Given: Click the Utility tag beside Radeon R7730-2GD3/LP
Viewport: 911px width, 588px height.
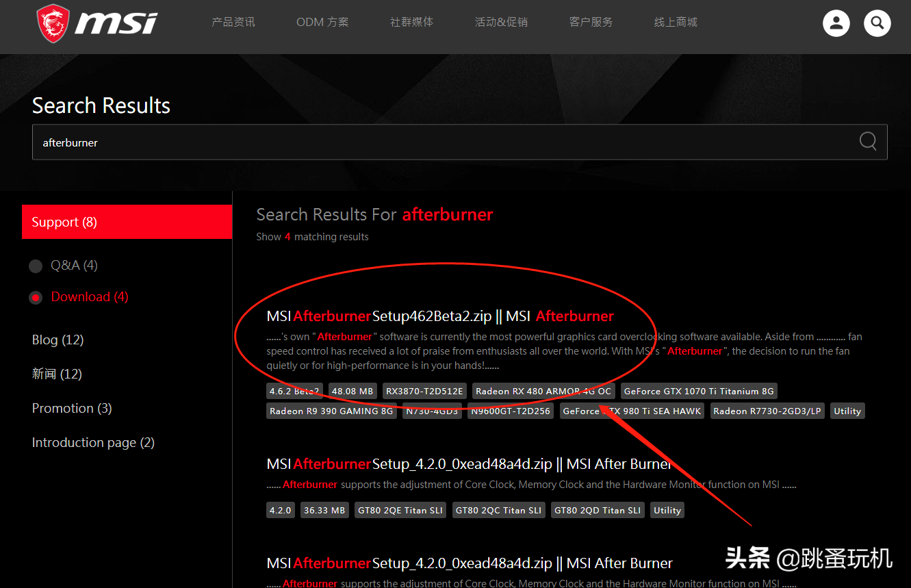Looking at the screenshot, I should [847, 411].
